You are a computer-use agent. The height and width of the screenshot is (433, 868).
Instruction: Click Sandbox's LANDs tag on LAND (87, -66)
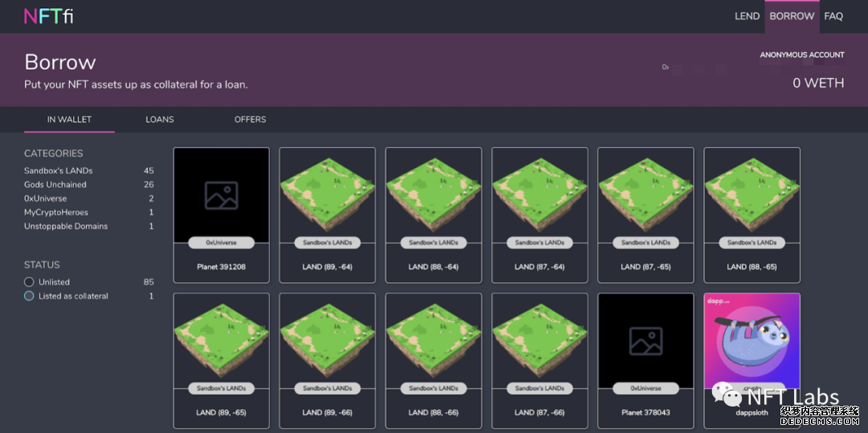pyautogui.click(x=540, y=388)
